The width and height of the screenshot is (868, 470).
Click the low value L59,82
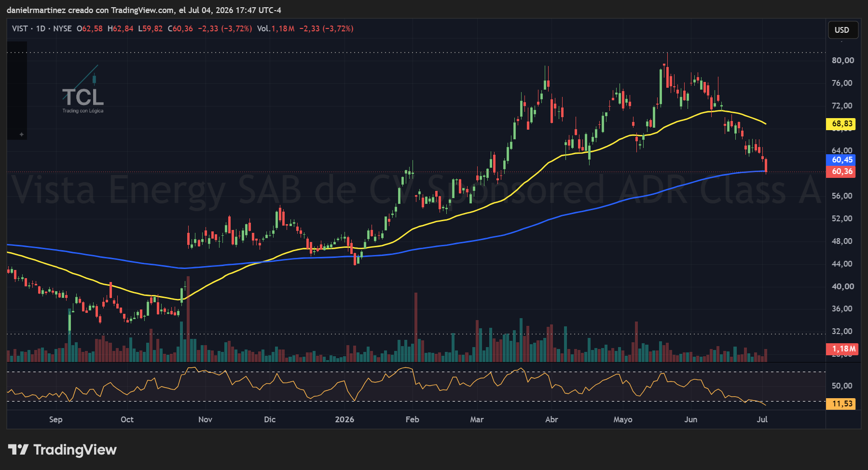point(151,28)
